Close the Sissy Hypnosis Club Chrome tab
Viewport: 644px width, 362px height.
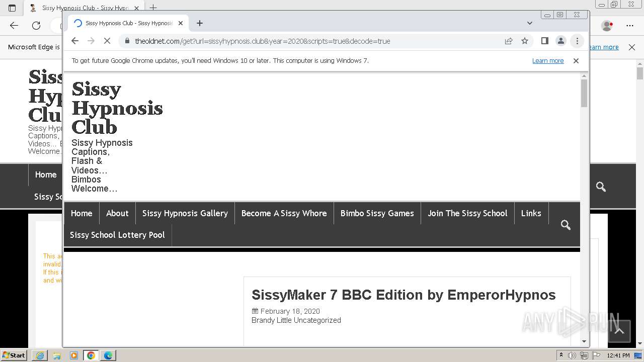tap(181, 23)
